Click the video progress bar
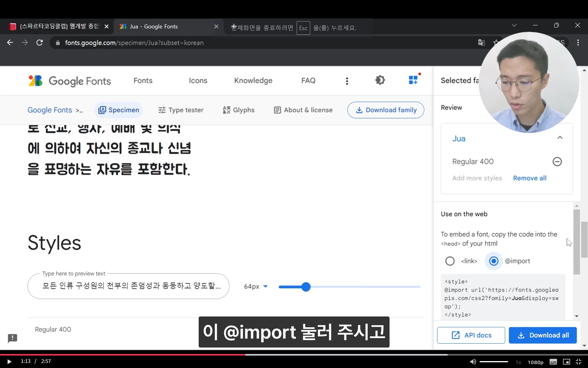This screenshot has width=588, height=368. [294, 355]
